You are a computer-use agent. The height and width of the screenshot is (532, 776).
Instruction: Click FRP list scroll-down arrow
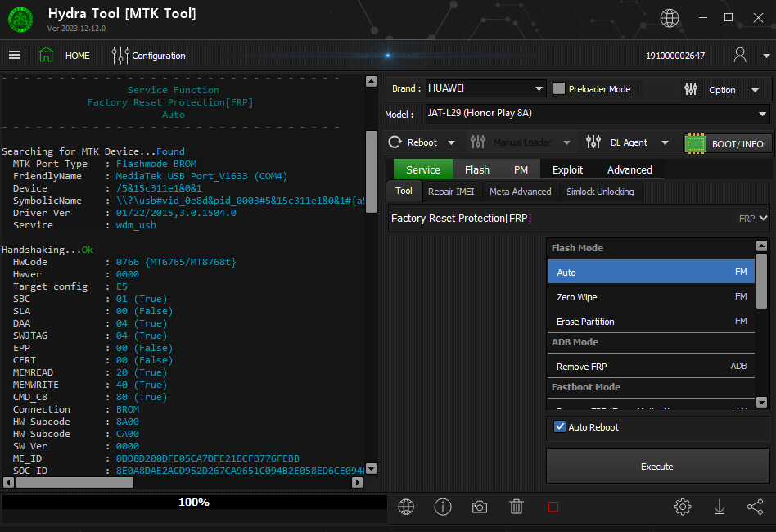[x=761, y=403]
